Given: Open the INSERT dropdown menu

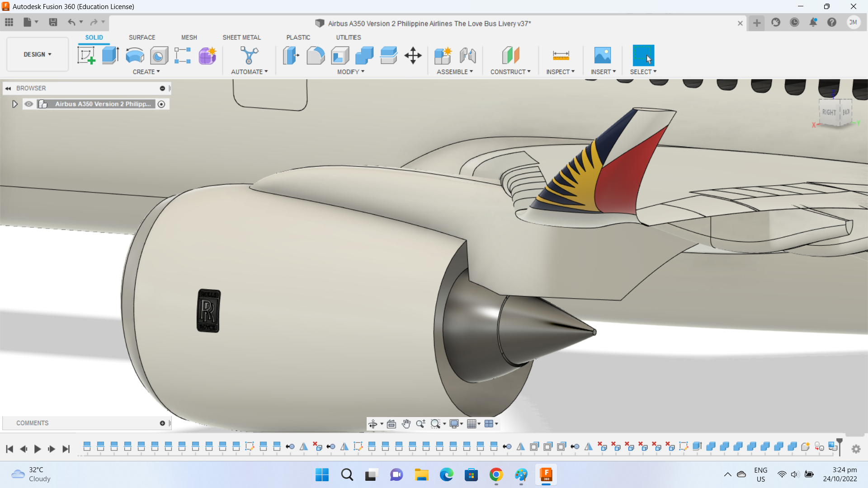Looking at the screenshot, I should point(603,72).
